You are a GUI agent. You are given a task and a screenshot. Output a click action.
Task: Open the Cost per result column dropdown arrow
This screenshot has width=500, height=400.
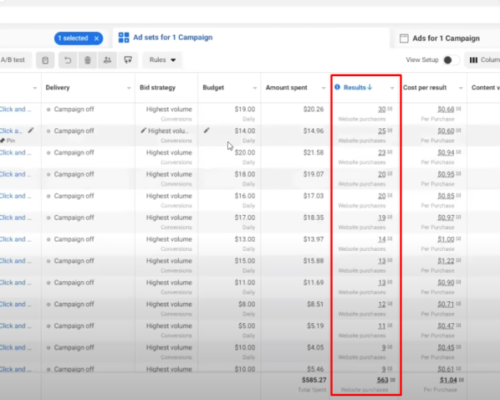tap(461, 88)
